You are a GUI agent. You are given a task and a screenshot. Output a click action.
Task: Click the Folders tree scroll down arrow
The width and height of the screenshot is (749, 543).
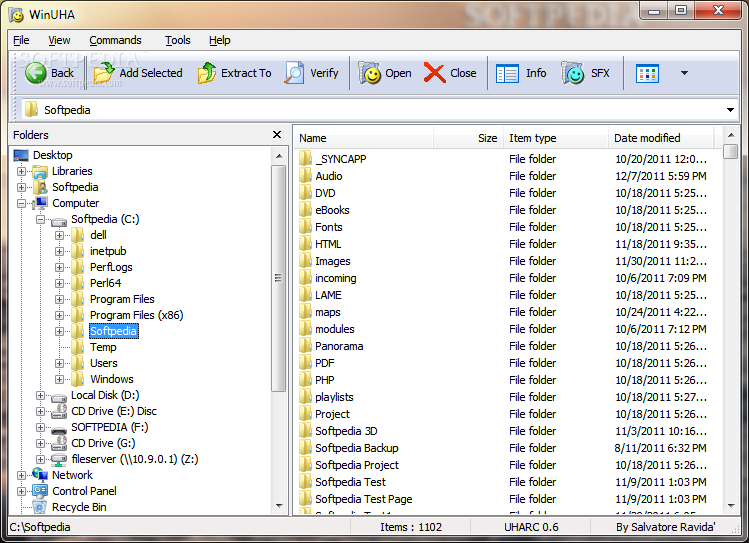tap(279, 506)
